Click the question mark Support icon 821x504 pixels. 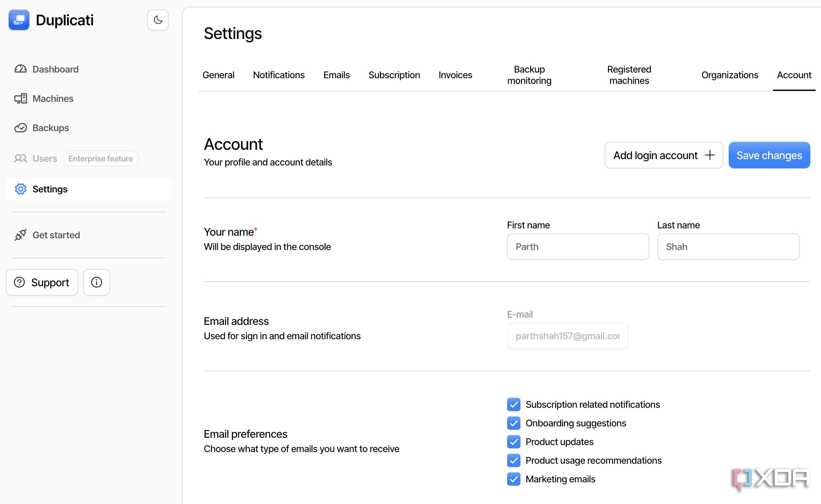click(x=19, y=282)
